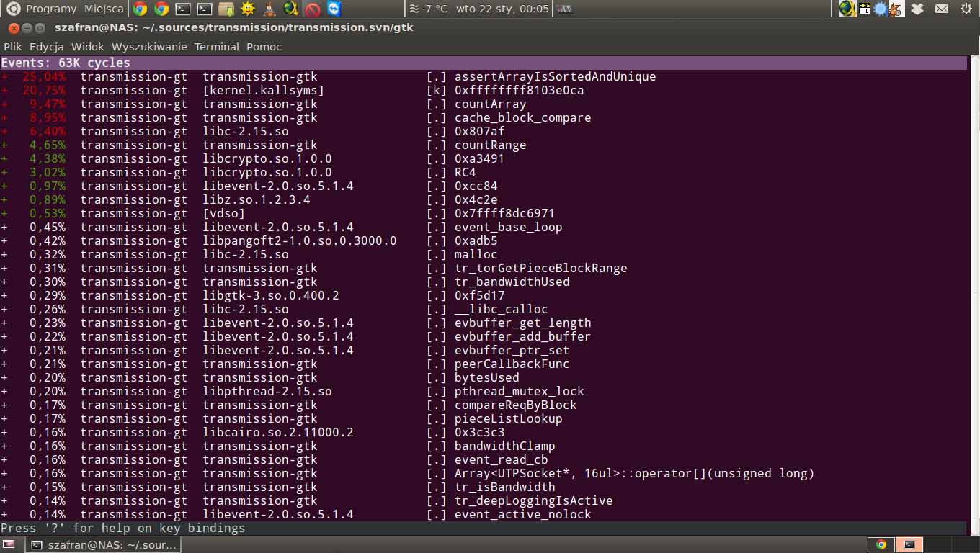This screenshot has height=553, width=980.
Task: Click the 'pieceListLookup' symbol text
Action: (508, 418)
